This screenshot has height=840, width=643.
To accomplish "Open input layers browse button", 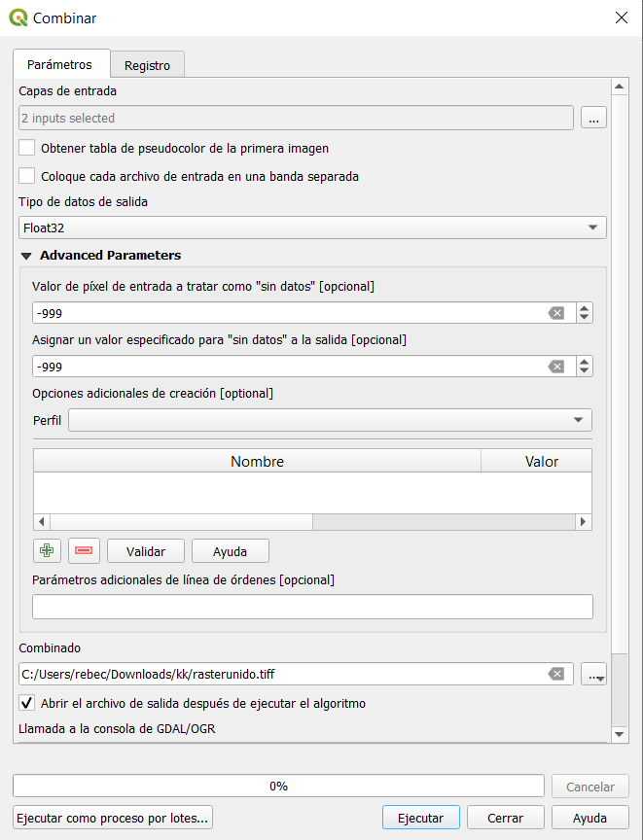I will click(x=593, y=118).
